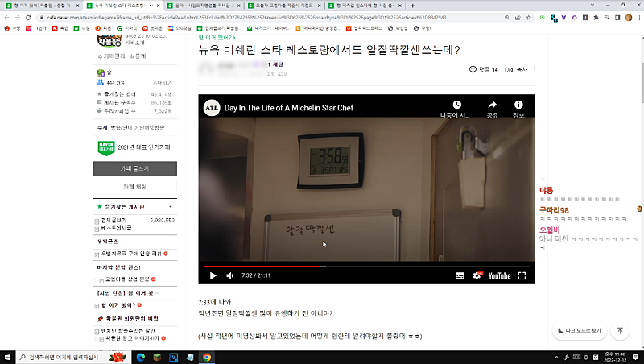The height and width of the screenshot is (364, 644).
Task: Open article more-options three dots menu
Action: 535,69
